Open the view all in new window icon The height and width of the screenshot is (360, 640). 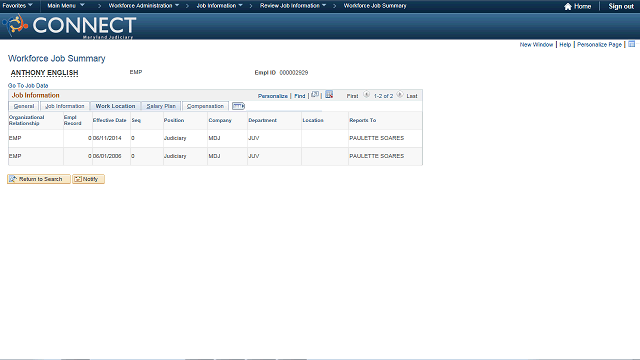[x=315, y=95]
